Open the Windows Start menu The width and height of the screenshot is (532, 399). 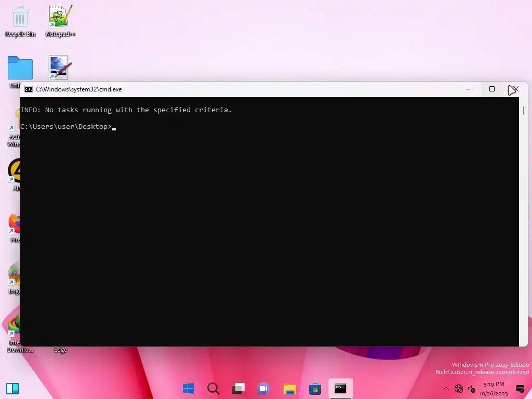coord(188,389)
